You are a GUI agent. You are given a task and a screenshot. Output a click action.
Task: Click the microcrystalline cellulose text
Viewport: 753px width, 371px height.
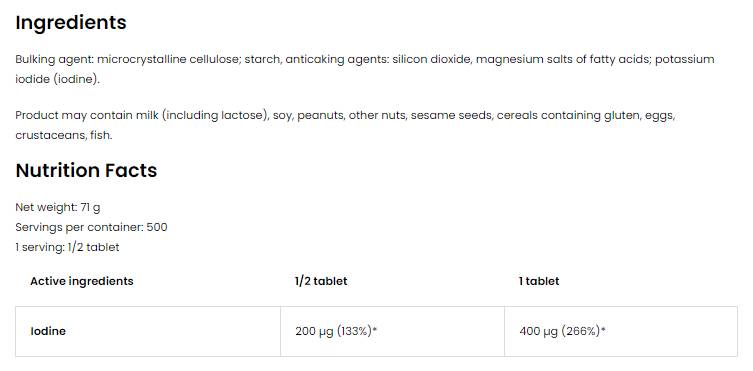pos(166,60)
